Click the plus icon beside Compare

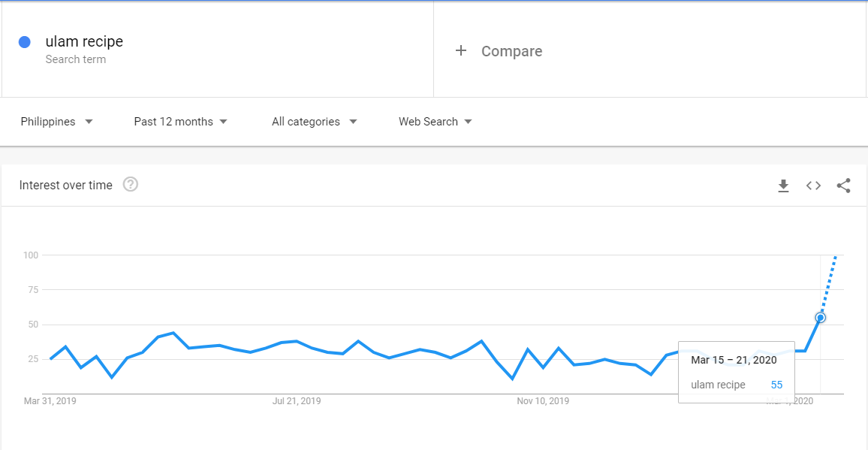tap(461, 51)
